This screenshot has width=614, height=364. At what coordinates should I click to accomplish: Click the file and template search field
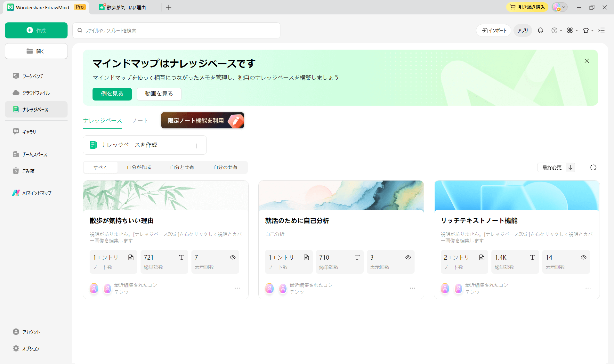click(x=176, y=30)
